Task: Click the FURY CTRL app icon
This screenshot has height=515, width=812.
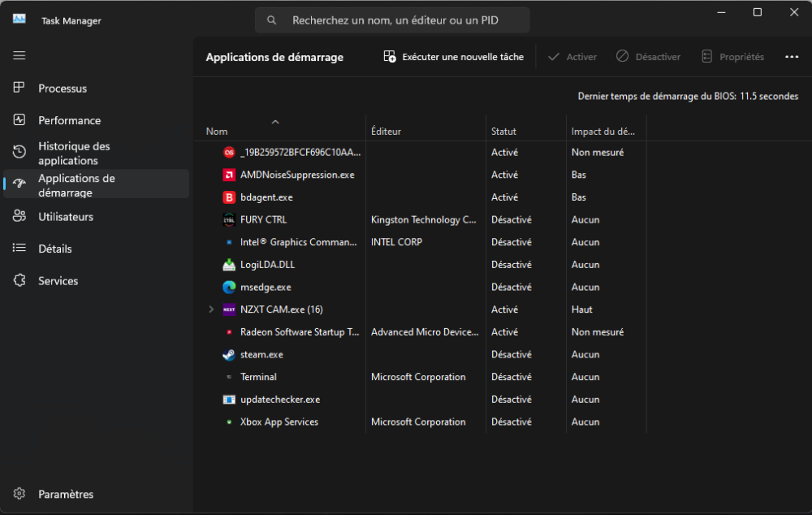Action: point(229,219)
